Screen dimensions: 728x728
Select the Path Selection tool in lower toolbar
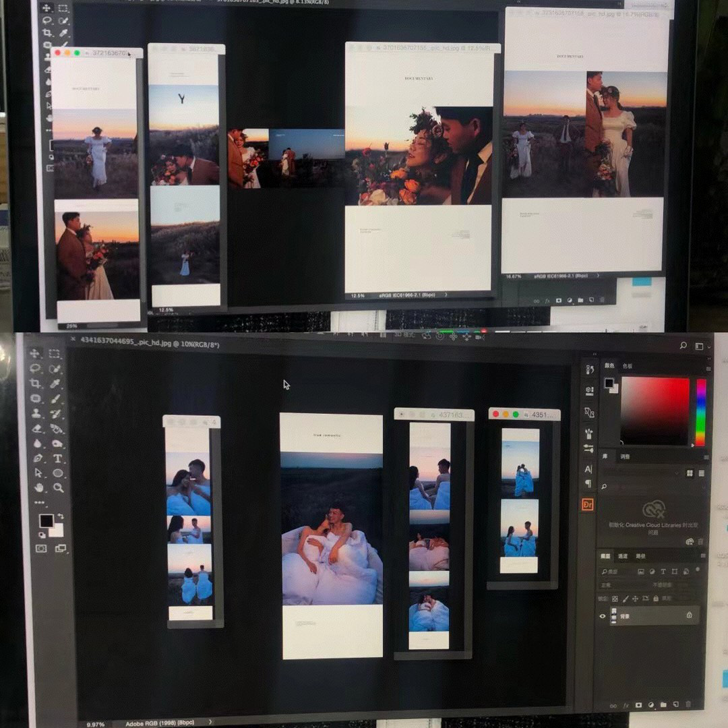pos(38,473)
